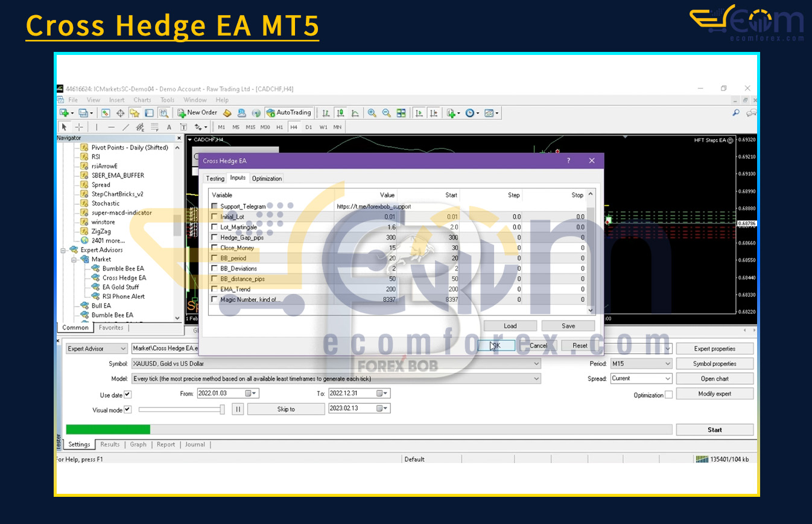Click the Expert properties button
Image resolution: width=812 pixels, height=524 pixels.
(x=714, y=348)
